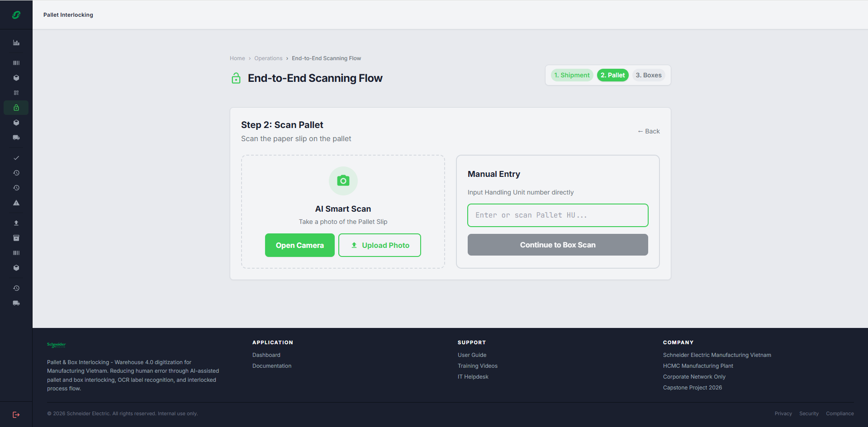868x427 pixels.
Task: Click the camera icon above AI Smart Scan
Action: pyautogui.click(x=343, y=181)
